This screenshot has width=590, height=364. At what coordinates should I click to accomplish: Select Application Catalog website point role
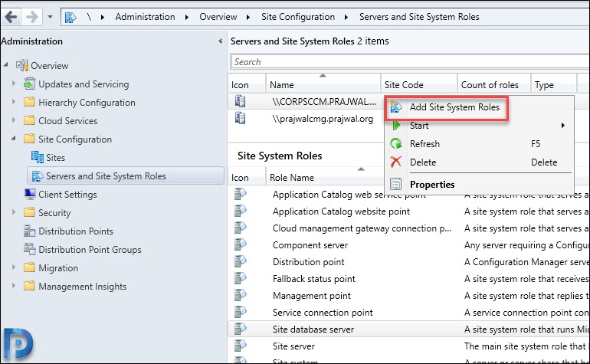tap(341, 212)
